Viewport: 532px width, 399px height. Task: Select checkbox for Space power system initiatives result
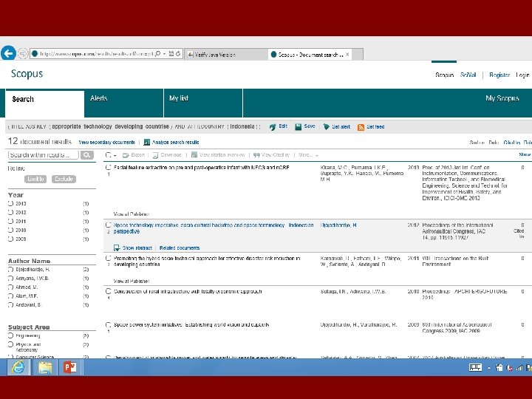click(x=108, y=324)
